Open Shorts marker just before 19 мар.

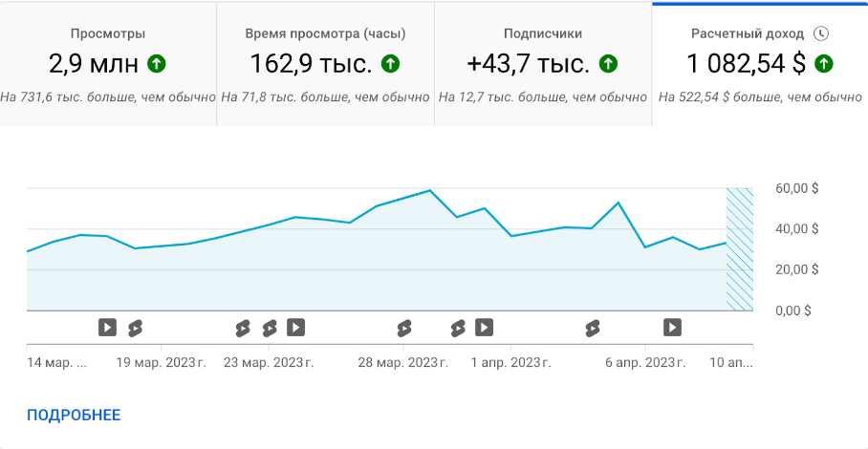(x=135, y=328)
